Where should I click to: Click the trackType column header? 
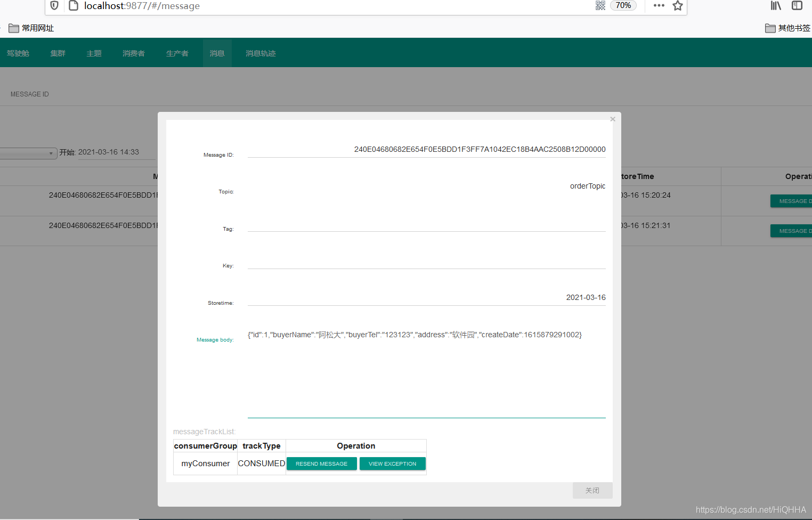tap(262, 446)
